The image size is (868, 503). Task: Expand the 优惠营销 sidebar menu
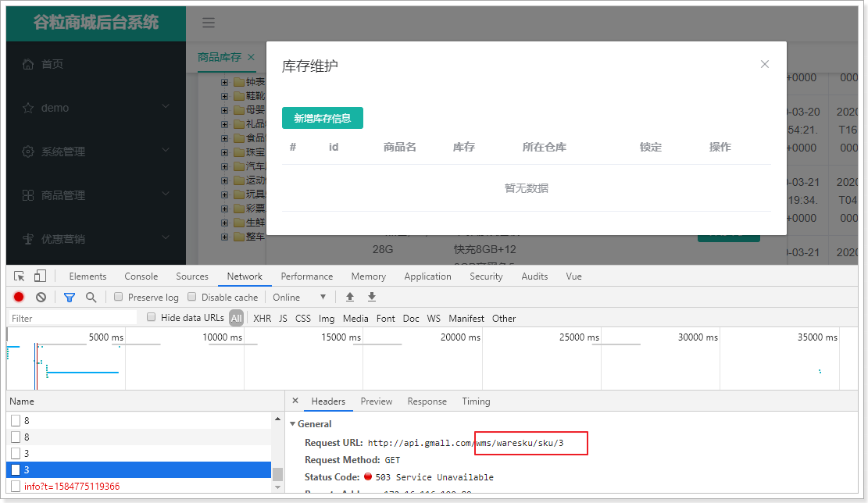click(x=166, y=237)
